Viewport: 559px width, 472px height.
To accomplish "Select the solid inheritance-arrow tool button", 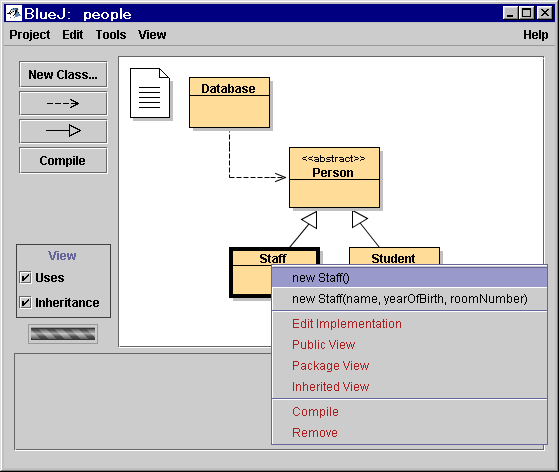I will tap(63, 131).
